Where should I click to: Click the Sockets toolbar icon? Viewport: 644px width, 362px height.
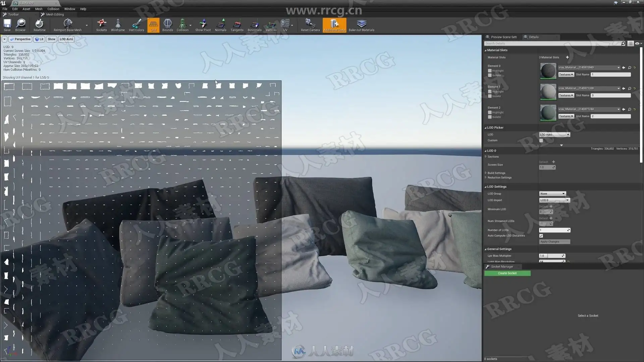(101, 25)
